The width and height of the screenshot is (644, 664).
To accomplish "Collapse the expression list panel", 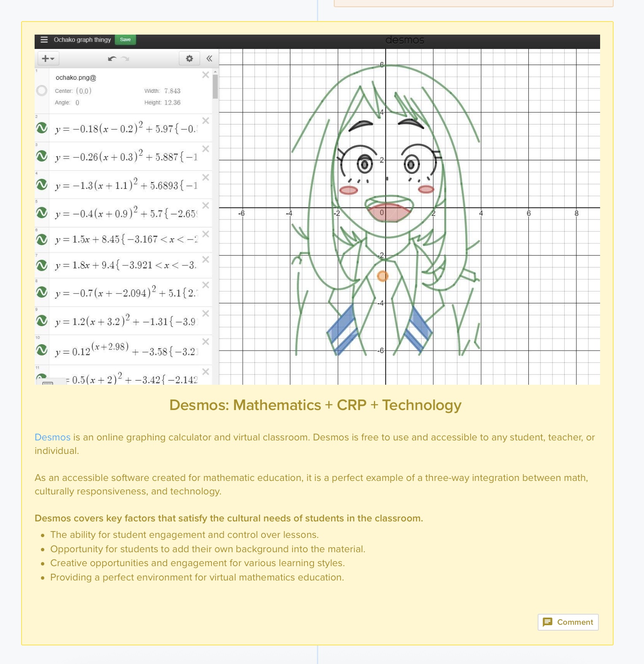I will tap(209, 58).
